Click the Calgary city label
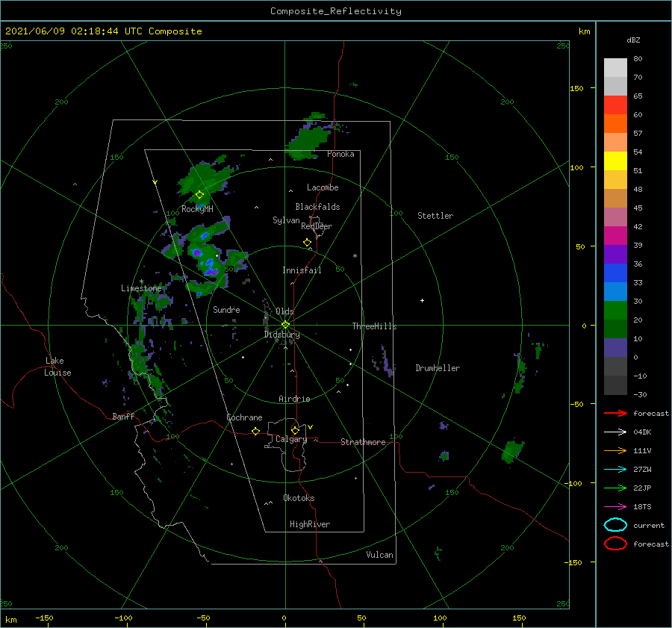Image resolution: width=672 pixels, height=628 pixels. 291,439
